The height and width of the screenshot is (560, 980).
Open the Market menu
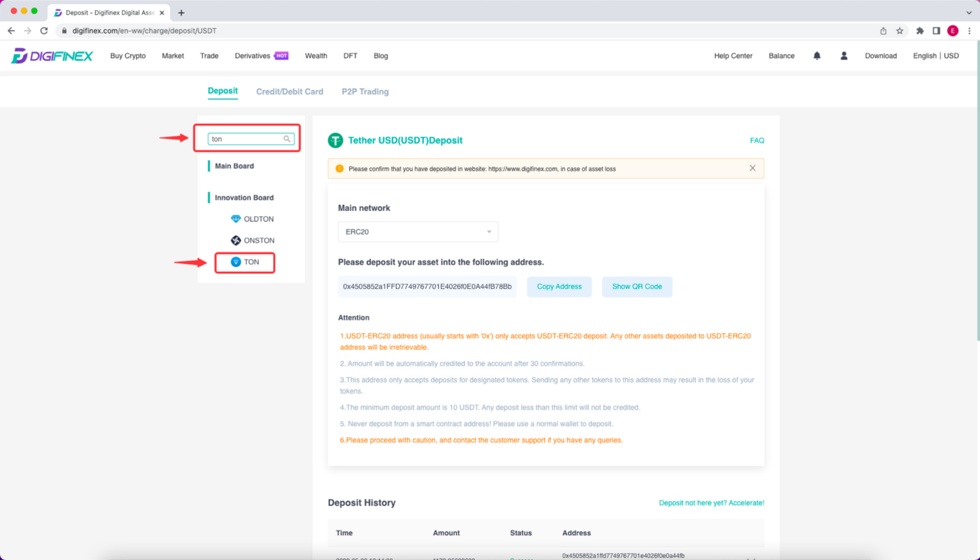[173, 56]
